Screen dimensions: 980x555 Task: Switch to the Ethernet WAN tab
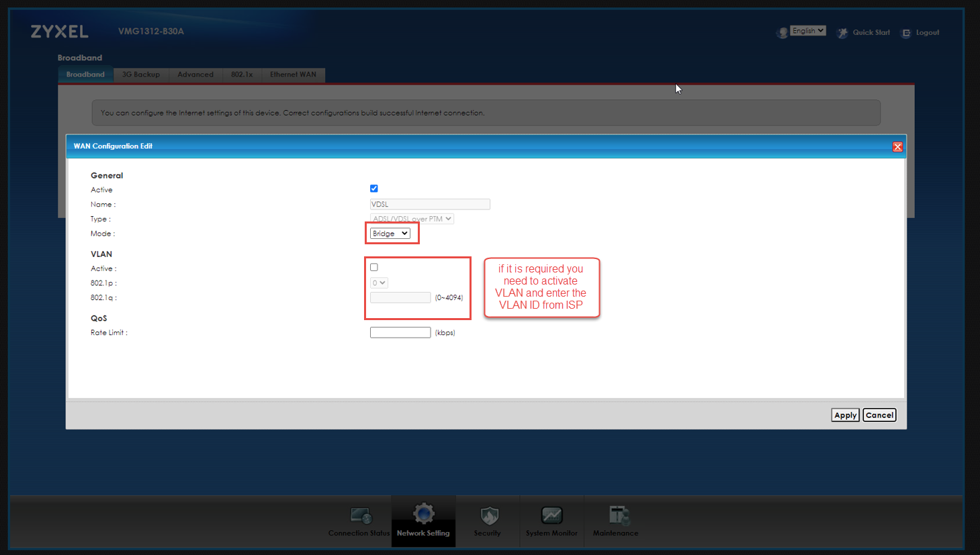(293, 74)
